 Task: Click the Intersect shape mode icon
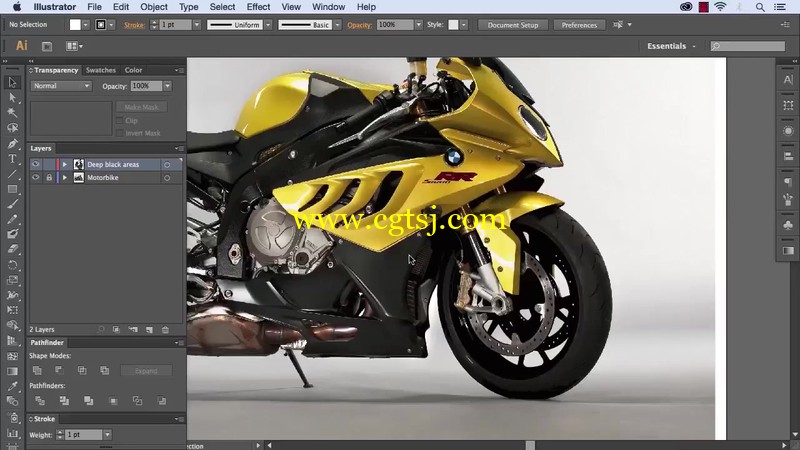coord(82,370)
